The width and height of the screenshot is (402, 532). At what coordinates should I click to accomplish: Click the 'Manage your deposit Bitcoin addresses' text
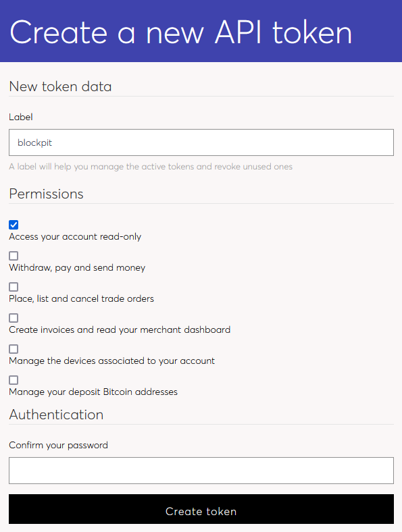pos(93,392)
